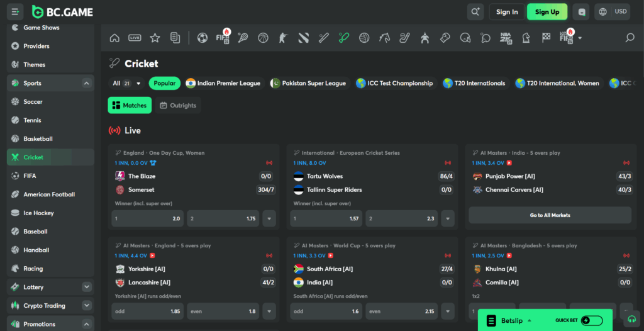
Task: Expand more markets for Tartu Wolves match
Action: [x=448, y=219]
